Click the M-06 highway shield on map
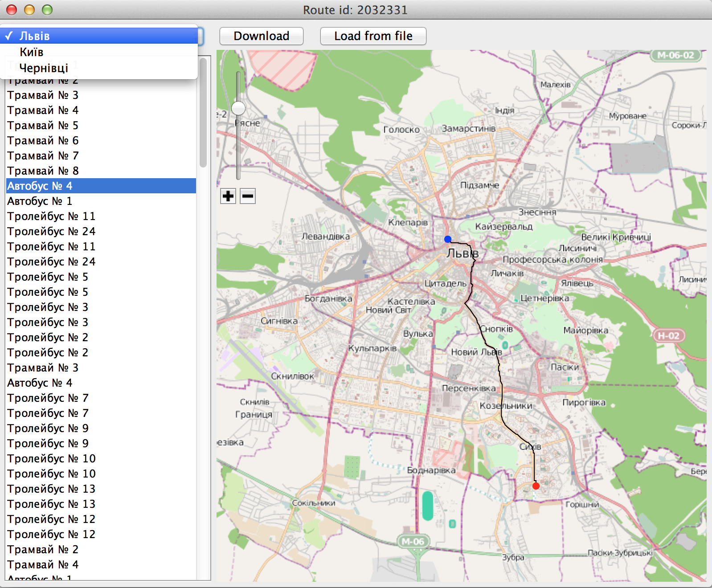712x588 pixels. (x=413, y=542)
